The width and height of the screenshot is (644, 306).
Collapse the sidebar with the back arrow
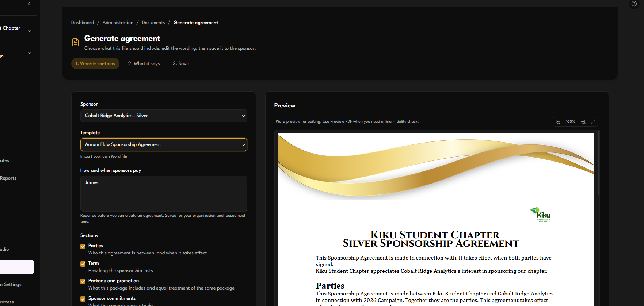pos(29,4)
